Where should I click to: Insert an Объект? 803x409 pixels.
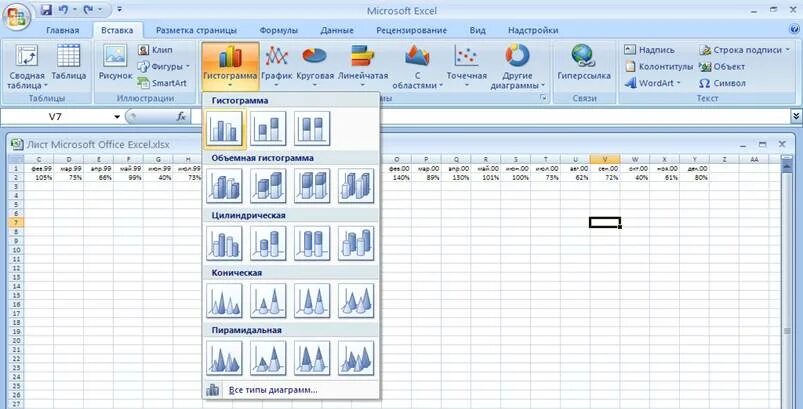point(722,67)
